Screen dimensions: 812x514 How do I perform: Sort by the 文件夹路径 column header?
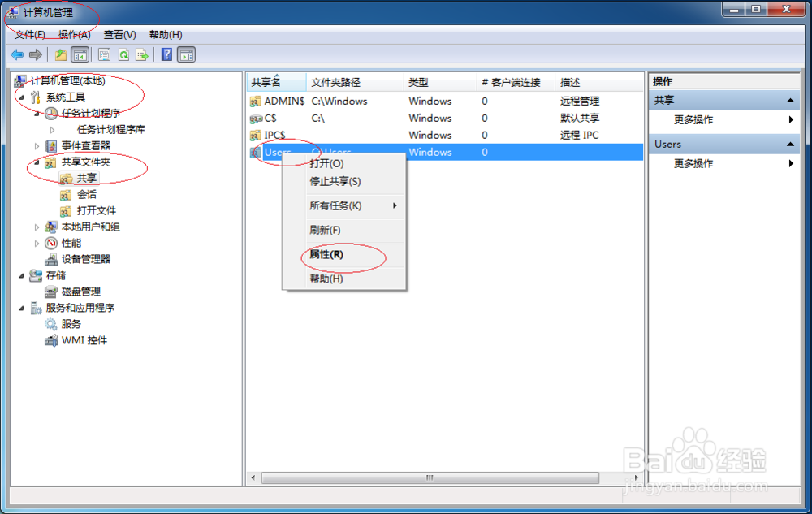[355, 82]
